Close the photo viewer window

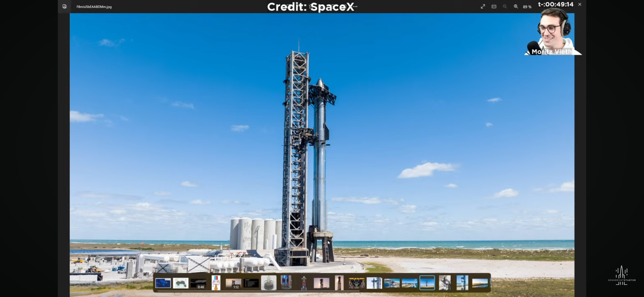(x=580, y=4)
